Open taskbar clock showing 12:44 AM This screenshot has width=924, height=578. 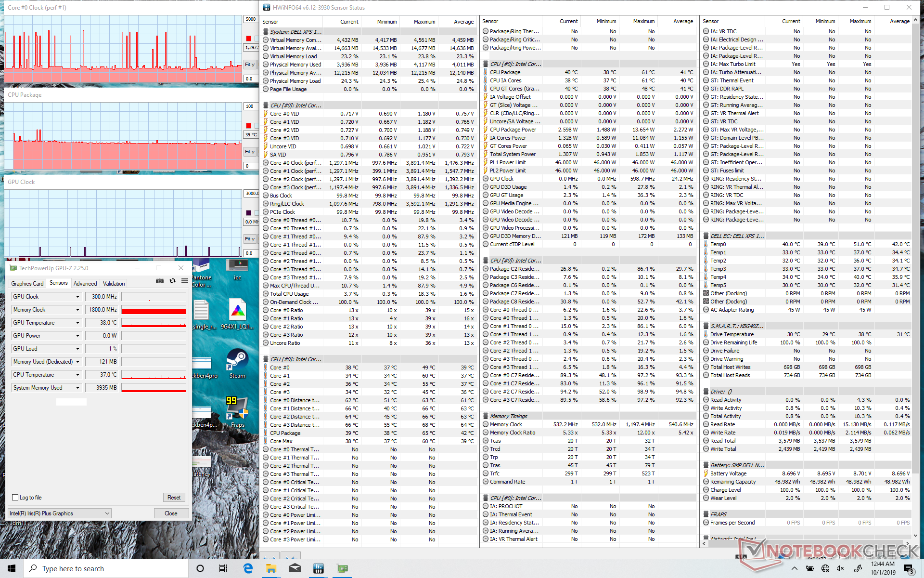coord(883,568)
